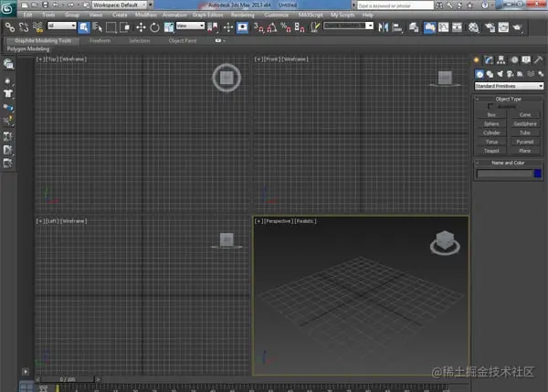Open the Rendering menu

pos(243,15)
